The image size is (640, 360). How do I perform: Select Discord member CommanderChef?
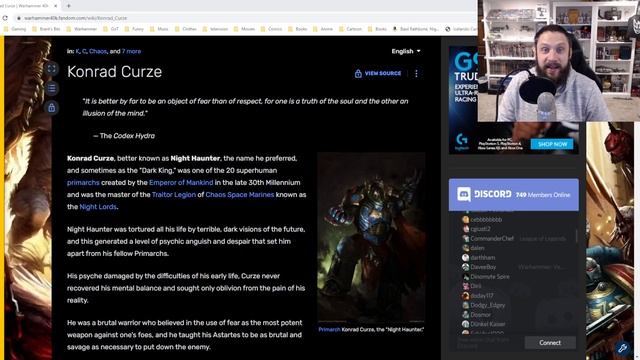492,238
